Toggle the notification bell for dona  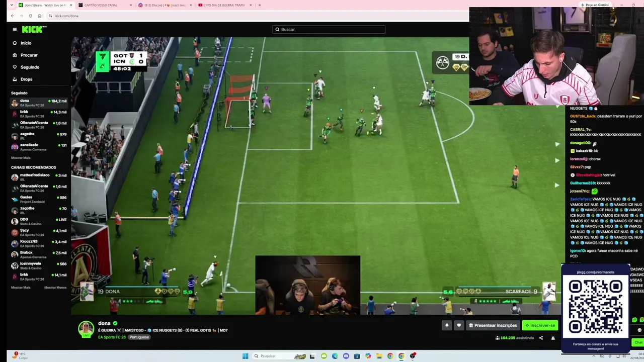[446, 325]
